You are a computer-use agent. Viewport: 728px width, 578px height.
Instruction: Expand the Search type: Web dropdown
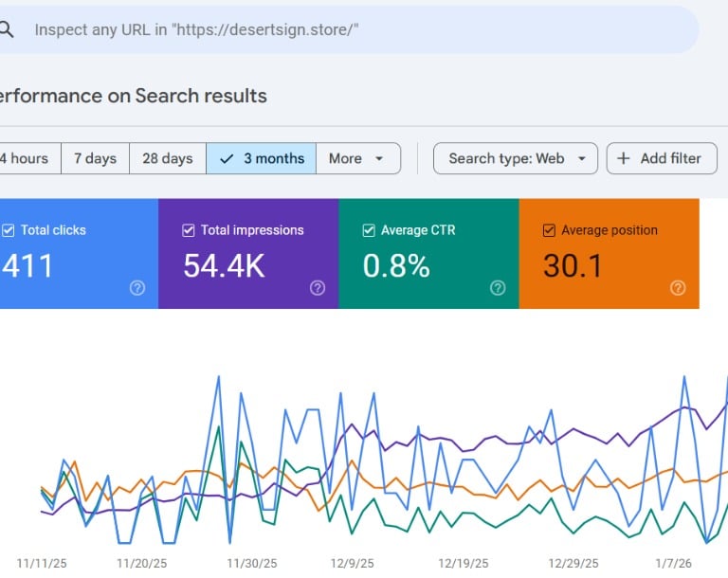click(516, 158)
